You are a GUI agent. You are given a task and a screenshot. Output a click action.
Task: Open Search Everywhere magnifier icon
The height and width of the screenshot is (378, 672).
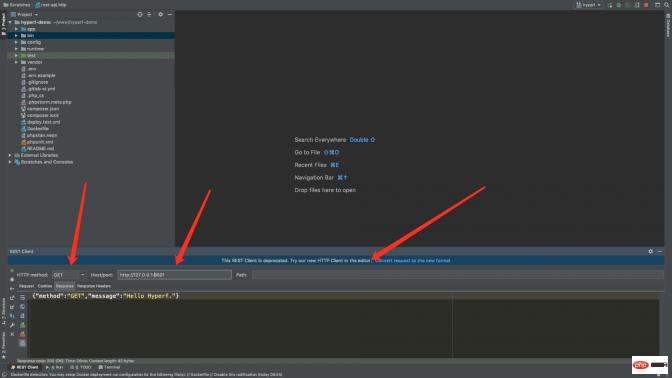pos(666,5)
